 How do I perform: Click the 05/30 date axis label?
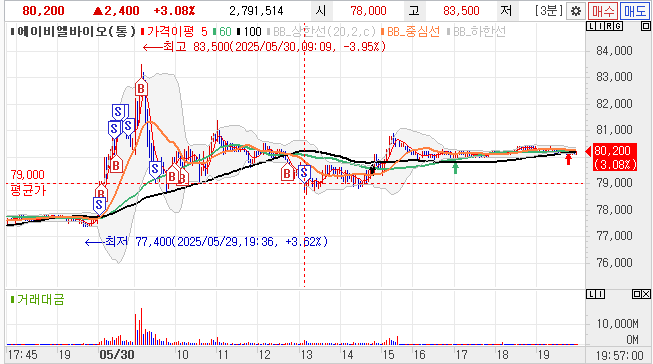click(x=117, y=355)
